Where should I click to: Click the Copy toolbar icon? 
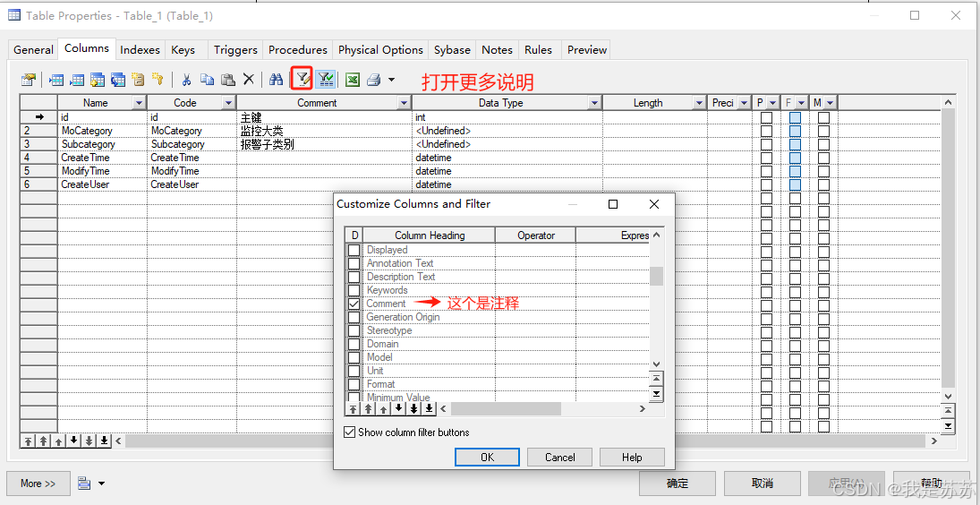(207, 80)
